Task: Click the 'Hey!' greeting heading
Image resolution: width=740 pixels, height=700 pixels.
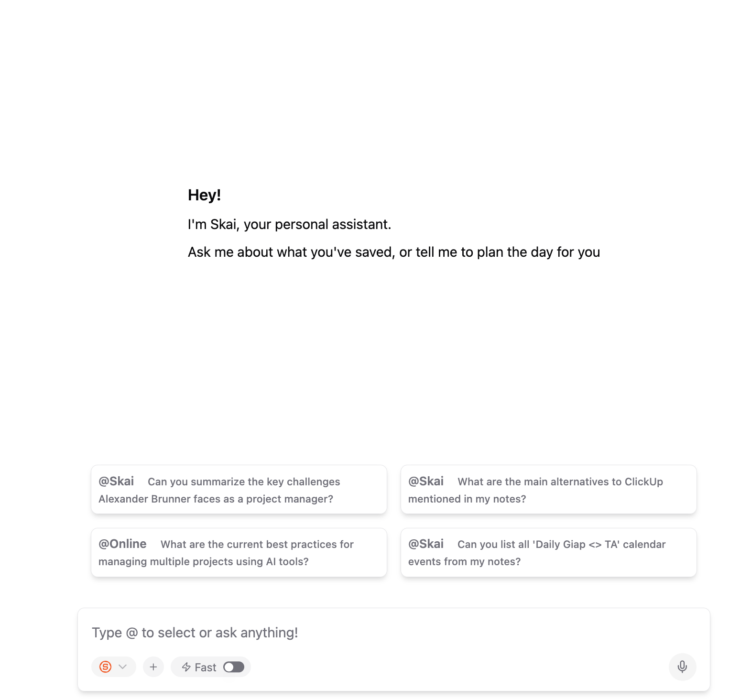Action: click(205, 195)
